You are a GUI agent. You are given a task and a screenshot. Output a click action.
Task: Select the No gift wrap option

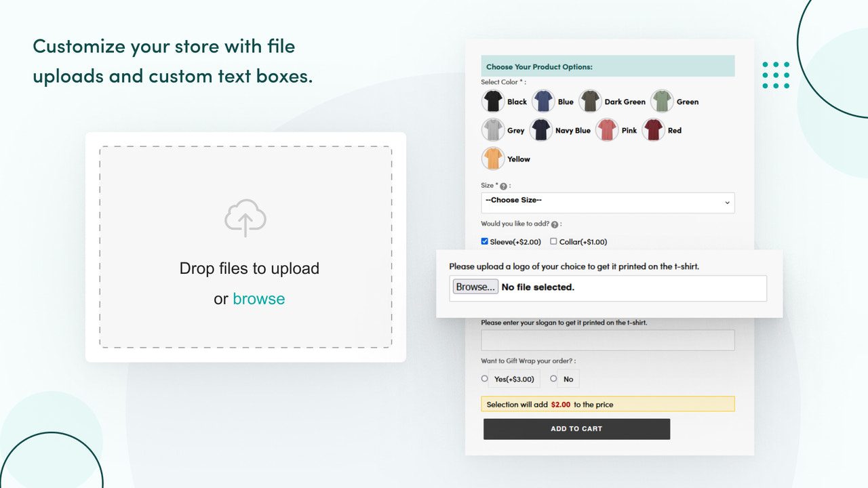(x=553, y=378)
